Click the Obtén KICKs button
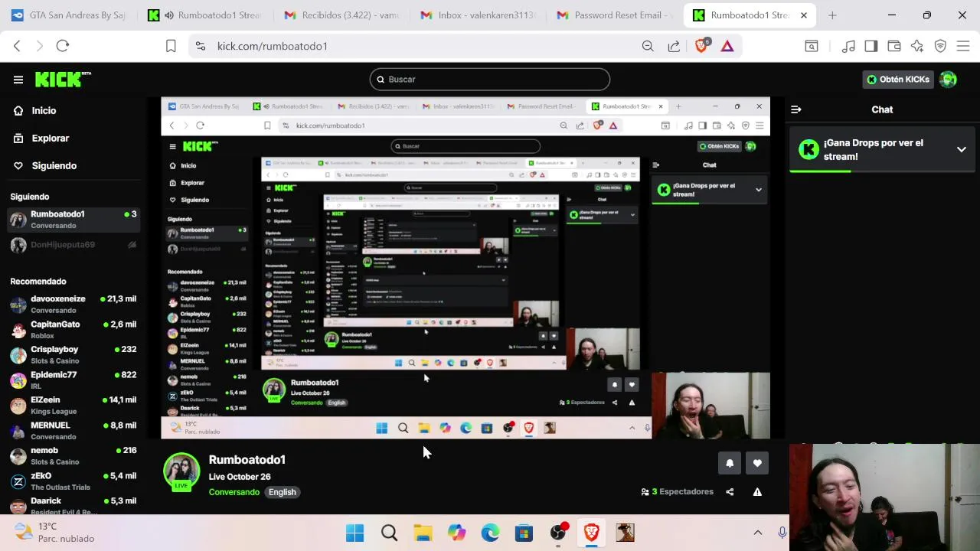 897,80
